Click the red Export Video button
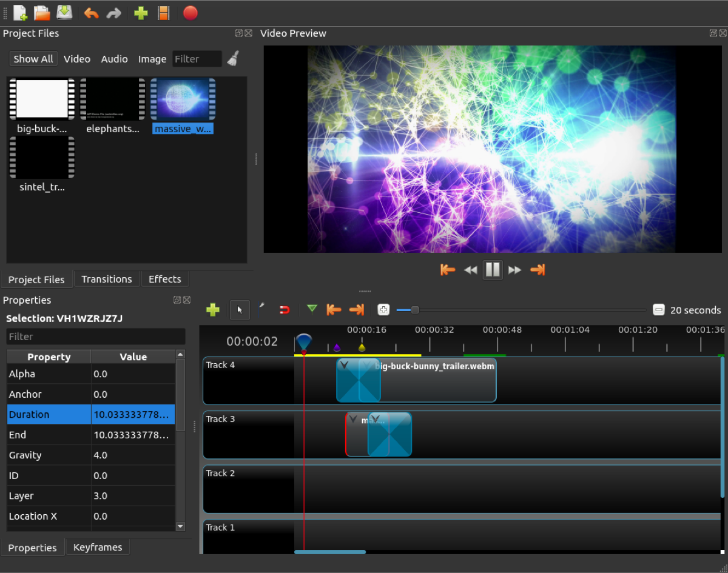 click(190, 13)
